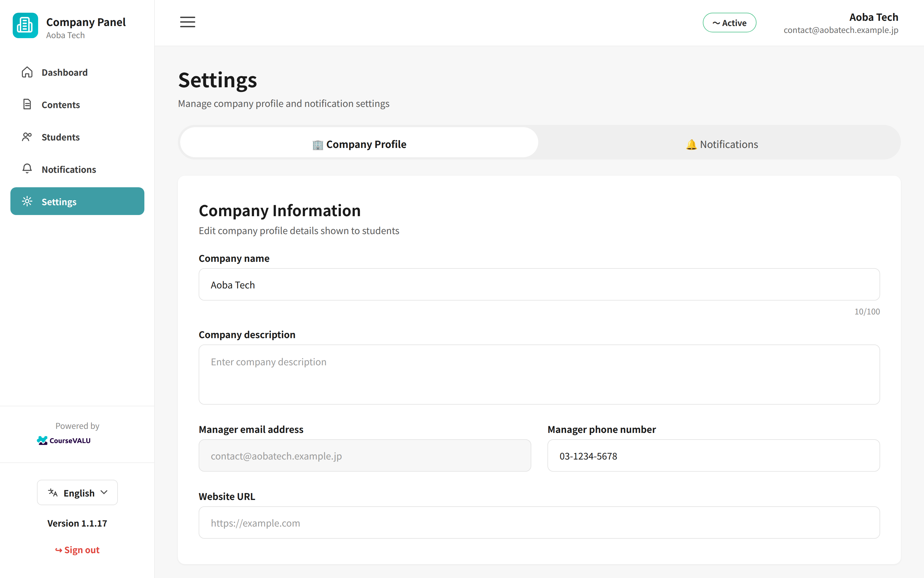Click the language translate icon
Image resolution: width=924 pixels, height=578 pixels.
(x=53, y=493)
